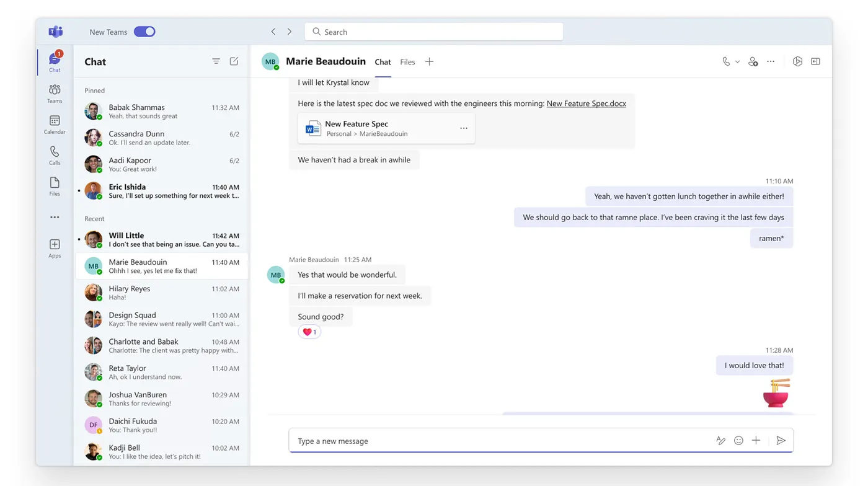Select the Teams icon in the sidebar

(x=54, y=94)
